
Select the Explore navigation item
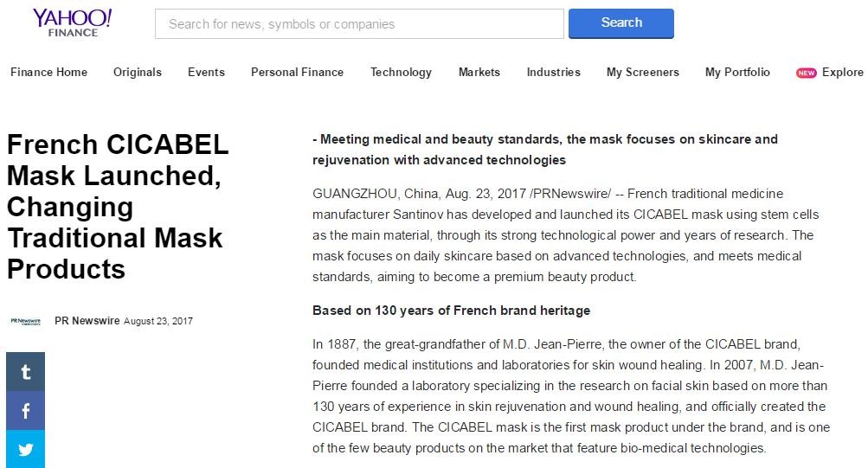[843, 73]
